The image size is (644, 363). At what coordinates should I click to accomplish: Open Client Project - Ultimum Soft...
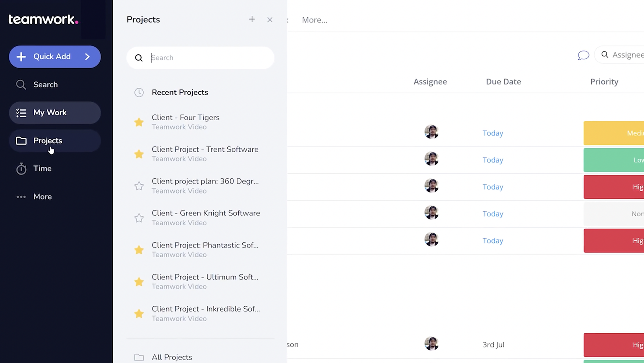coord(205,277)
